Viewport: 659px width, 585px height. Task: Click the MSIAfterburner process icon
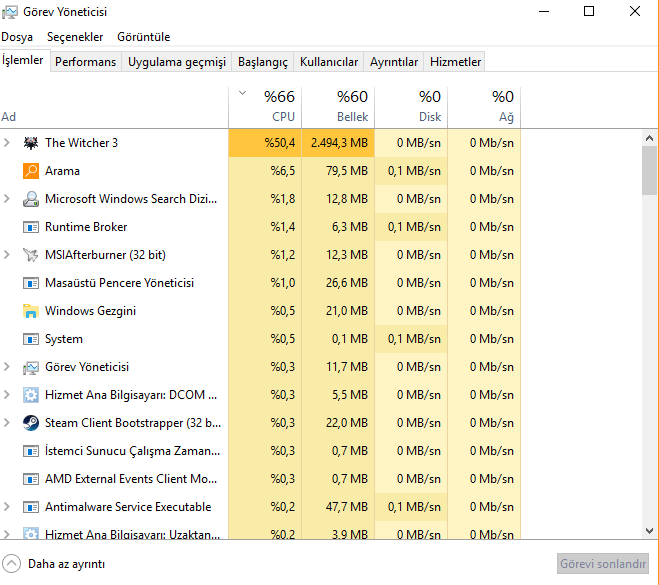coord(31,255)
